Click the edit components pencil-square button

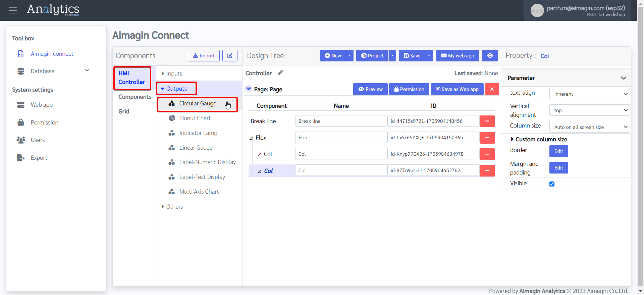coord(230,56)
